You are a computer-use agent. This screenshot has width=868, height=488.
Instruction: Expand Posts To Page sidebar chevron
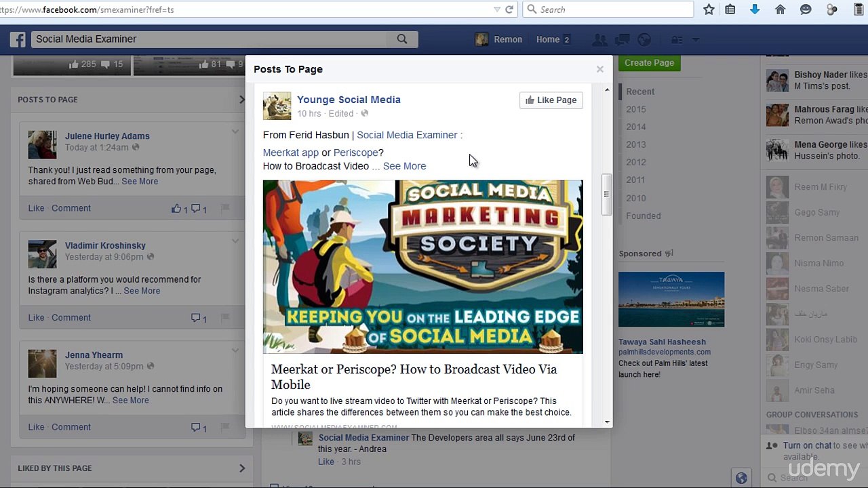coord(241,100)
